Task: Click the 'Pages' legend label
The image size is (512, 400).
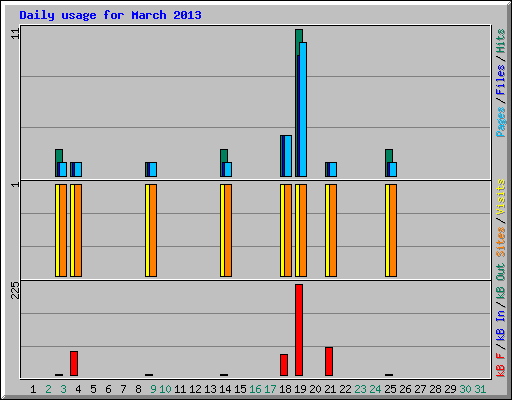Action: point(501,122)
